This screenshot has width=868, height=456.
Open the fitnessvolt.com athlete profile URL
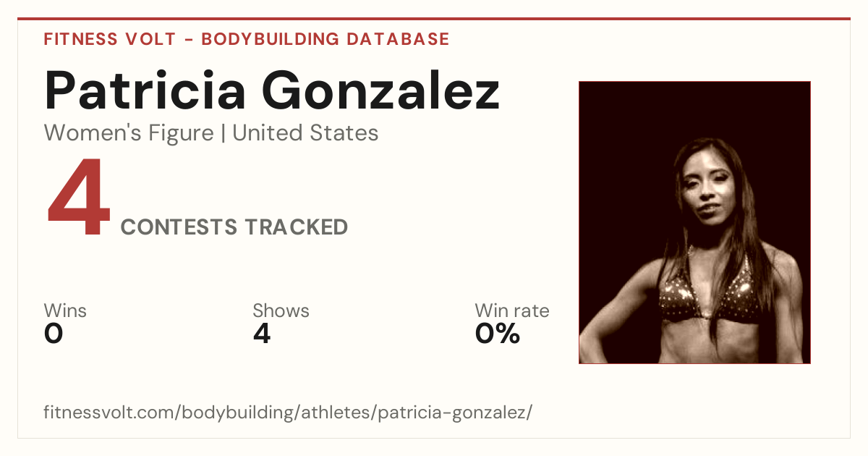click(288, 413)
